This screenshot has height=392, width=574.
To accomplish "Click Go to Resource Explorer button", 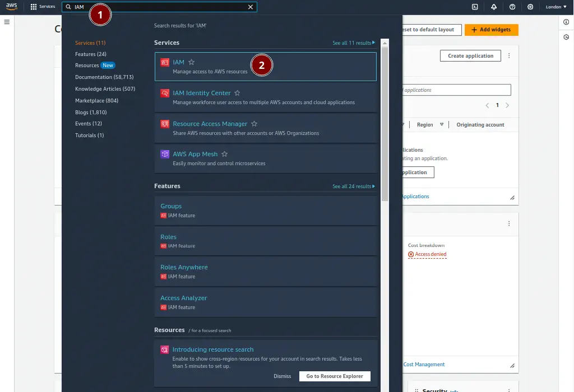I will point(335,376).
